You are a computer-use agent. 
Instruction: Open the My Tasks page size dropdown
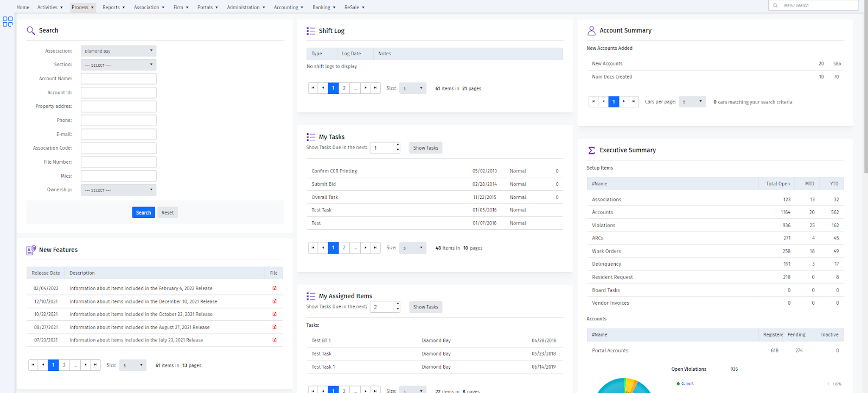(x=413, y=248)
